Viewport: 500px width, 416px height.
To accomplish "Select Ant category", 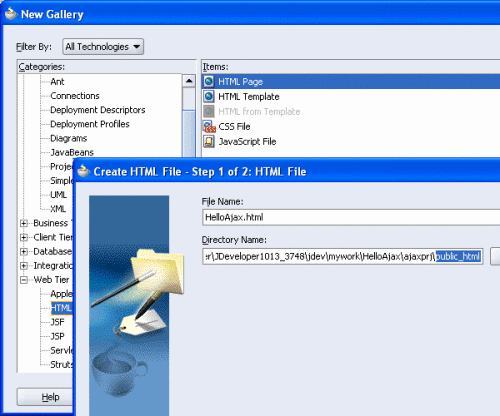I will pyautogui.click(x=57, y=82).
